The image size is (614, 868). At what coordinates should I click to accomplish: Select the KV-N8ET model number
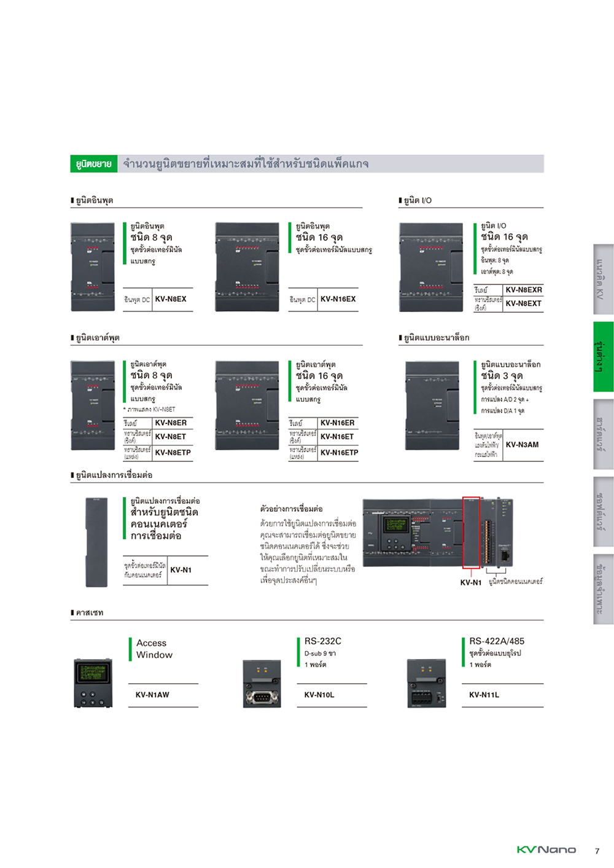(x=170, y=437)
